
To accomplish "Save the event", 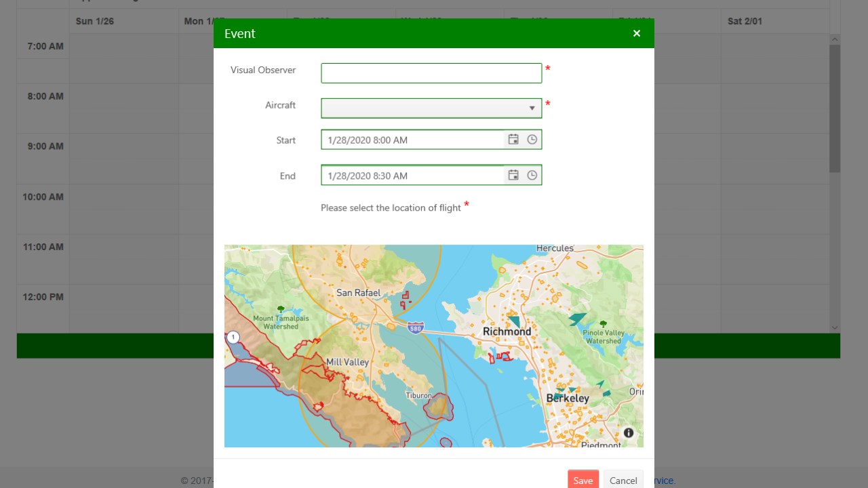I will 583,480.
